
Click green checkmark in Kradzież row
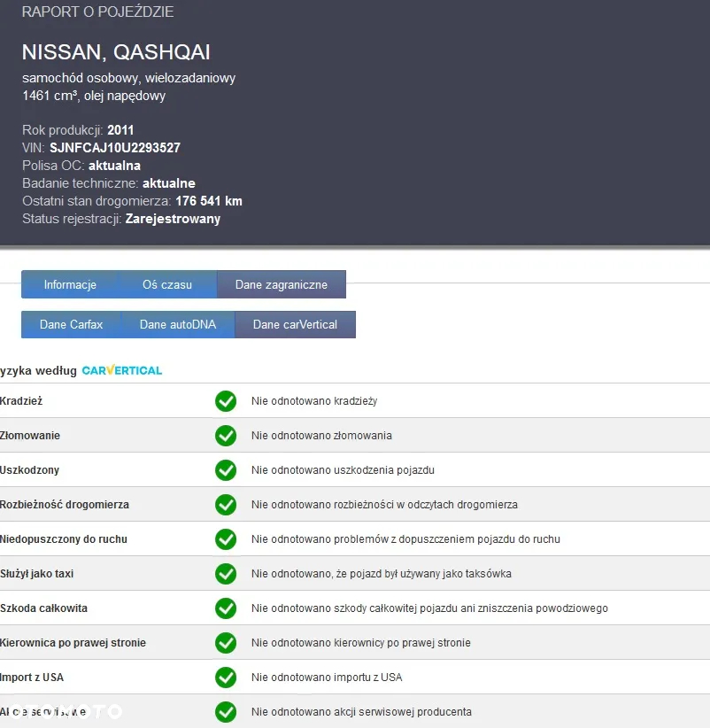226,400
